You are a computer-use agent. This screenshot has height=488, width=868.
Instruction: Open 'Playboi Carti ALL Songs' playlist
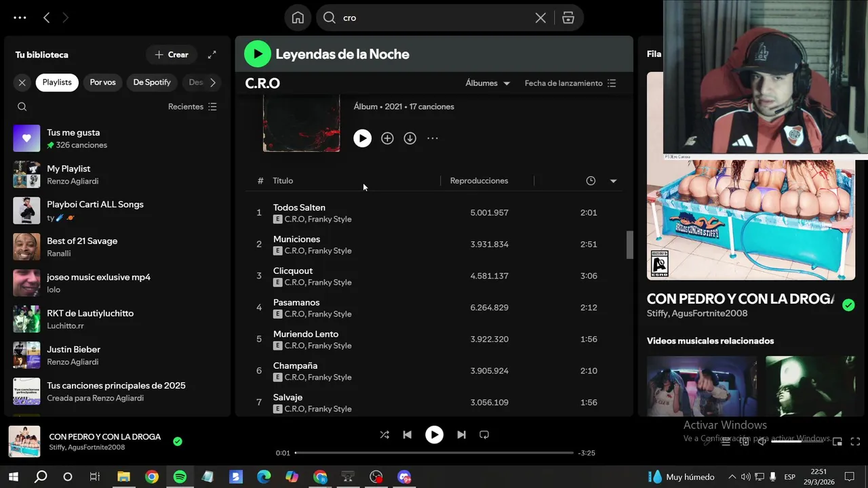[x=117, y=210]
